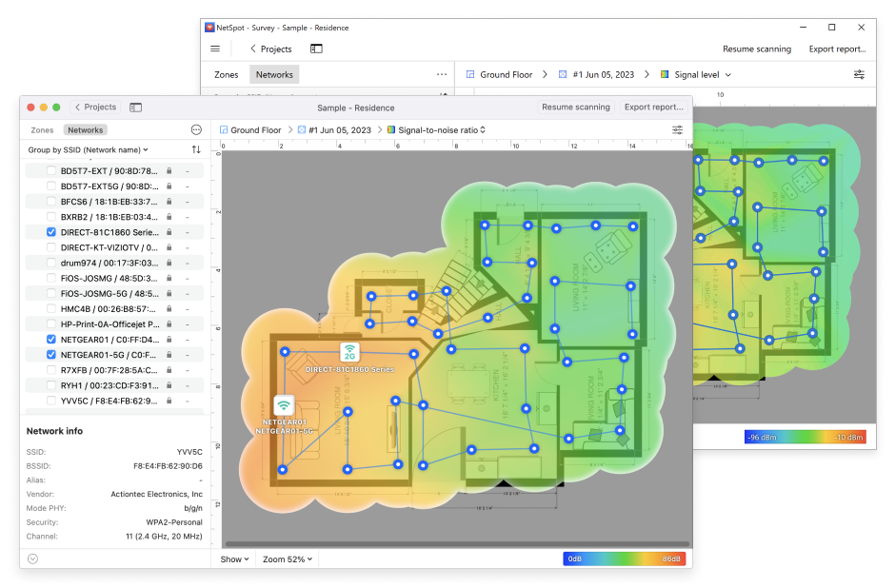Click YVV5C SSID value in Network info
The height and width of the screenshot is (588, 895).
click(189, 452)
